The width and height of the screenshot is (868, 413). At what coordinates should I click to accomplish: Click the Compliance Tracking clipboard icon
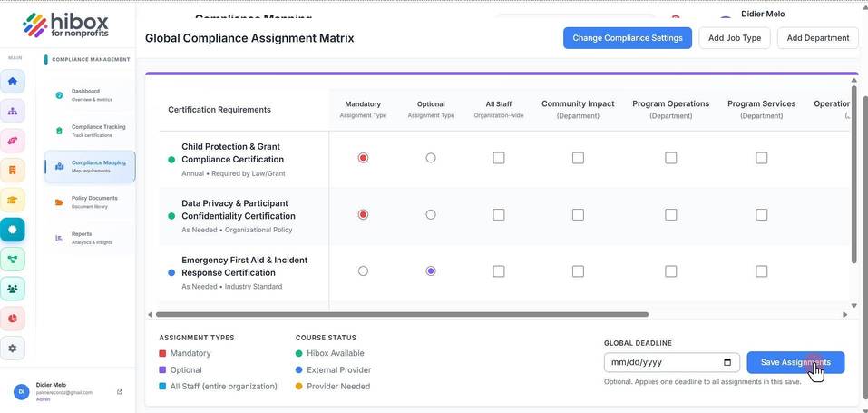click(59, 131)
